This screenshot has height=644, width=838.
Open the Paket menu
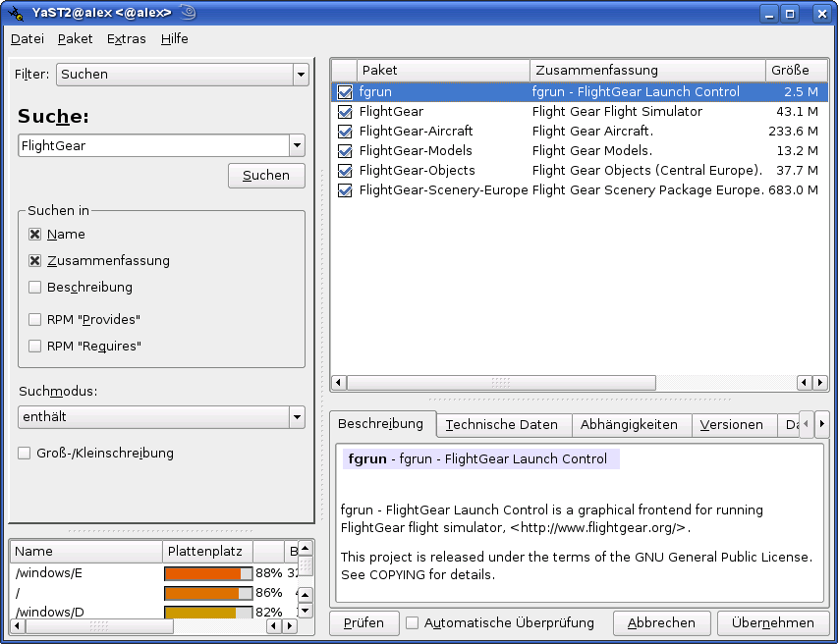pos(76,39)
